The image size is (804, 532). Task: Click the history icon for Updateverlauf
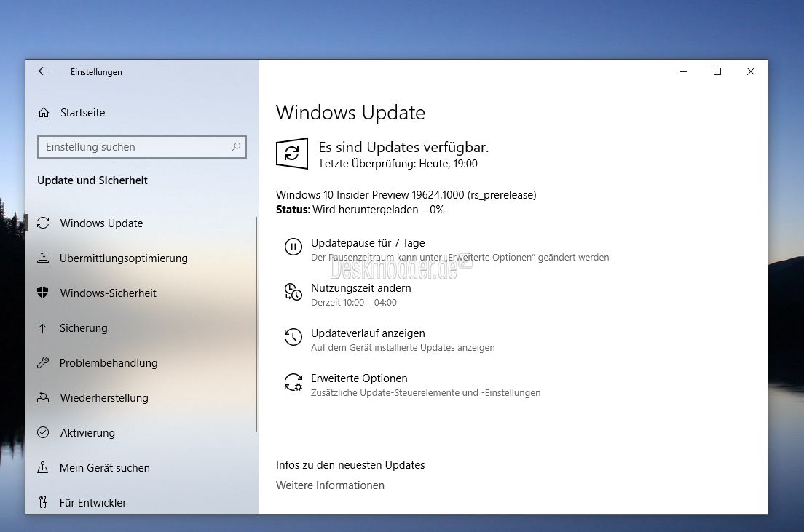[293, 337]
